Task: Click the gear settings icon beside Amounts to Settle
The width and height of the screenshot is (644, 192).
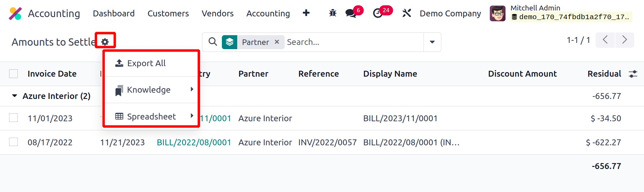Action: tap(105, 42)
